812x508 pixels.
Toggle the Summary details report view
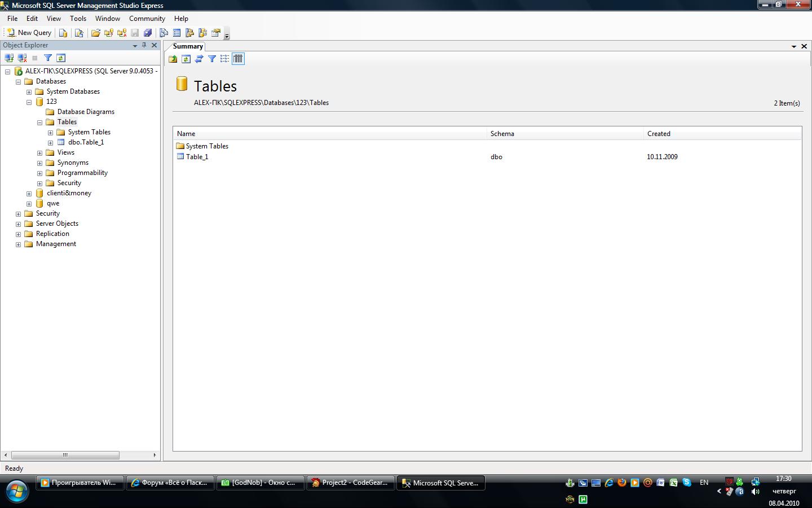click(238, 59)
